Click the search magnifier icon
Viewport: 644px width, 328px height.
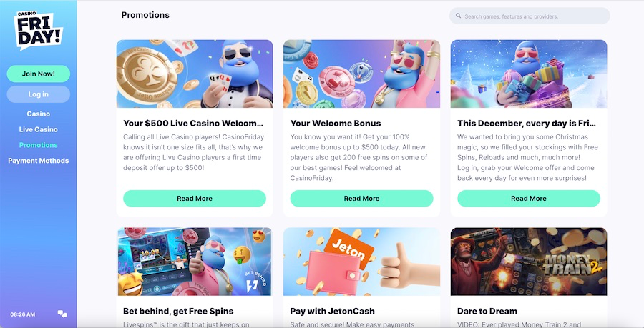459,16
